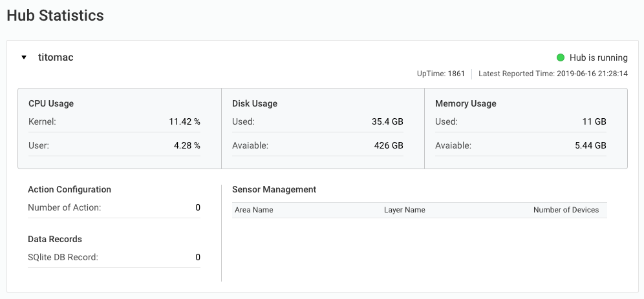Click the Hub Statistics heading
The image size is (644, 299).
pos(55,15)
